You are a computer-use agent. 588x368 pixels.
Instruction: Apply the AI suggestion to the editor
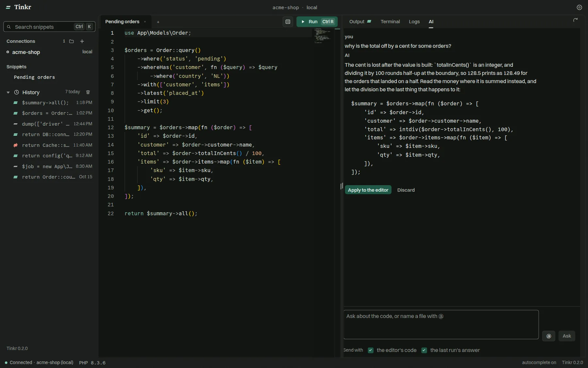368,190
